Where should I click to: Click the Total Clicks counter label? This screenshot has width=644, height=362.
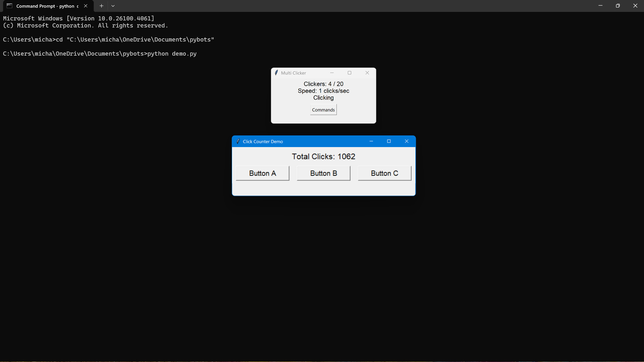click(323, 157)
